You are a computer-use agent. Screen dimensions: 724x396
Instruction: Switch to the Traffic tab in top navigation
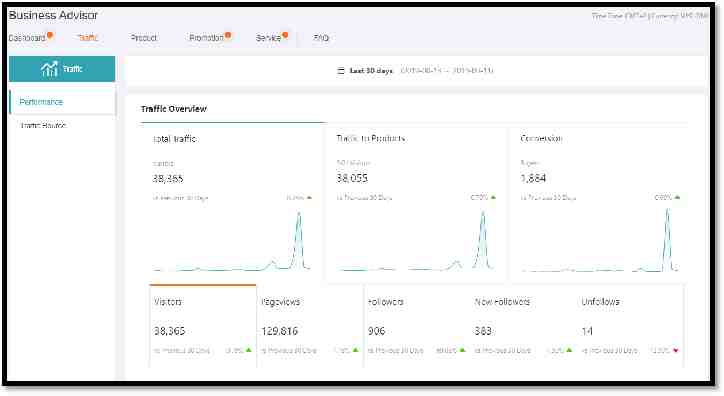(88, 38)
